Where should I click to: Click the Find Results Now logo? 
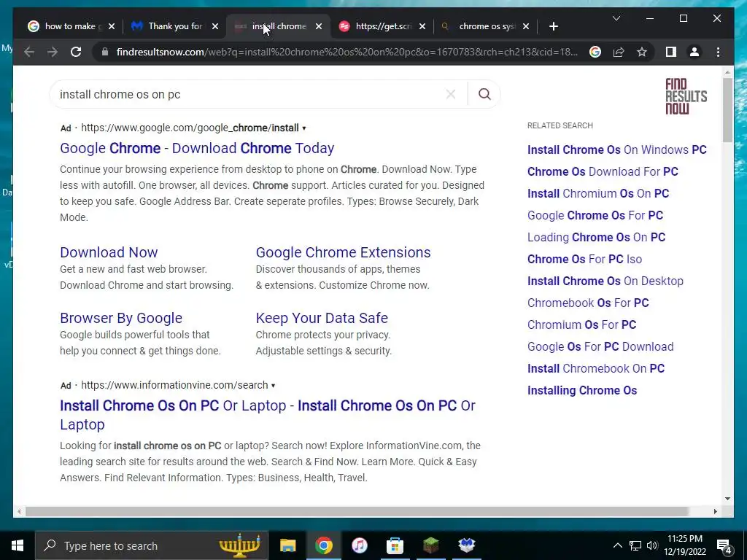coord(686,96)
